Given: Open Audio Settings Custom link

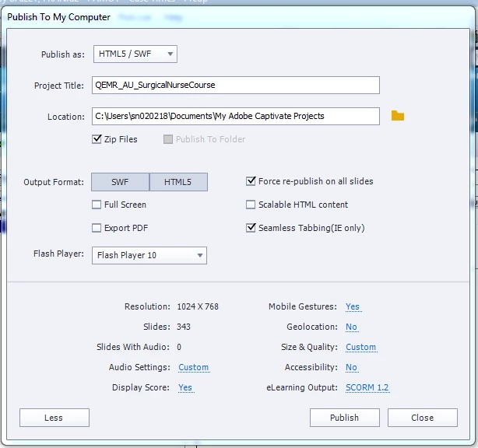Looking at the screenshot, I should point(194,367).
